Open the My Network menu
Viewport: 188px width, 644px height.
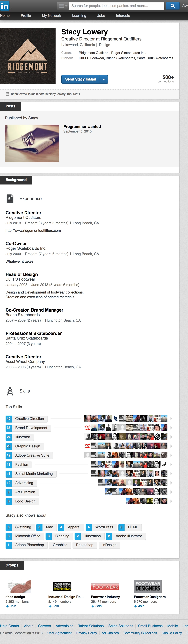[51, 15]
